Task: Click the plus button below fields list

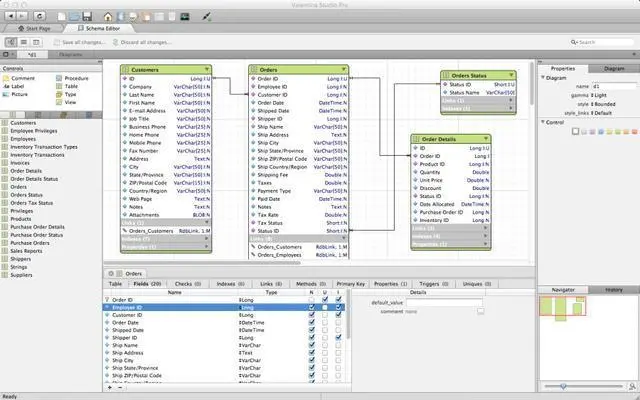Action: point(110,387)
